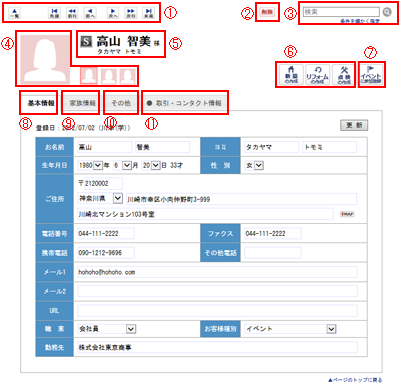This screenshot has width=400, height=390.
Task: Click the 携帯電話 field 090-1212-9696
Action: pyautogui.click(x=106, y=253)
